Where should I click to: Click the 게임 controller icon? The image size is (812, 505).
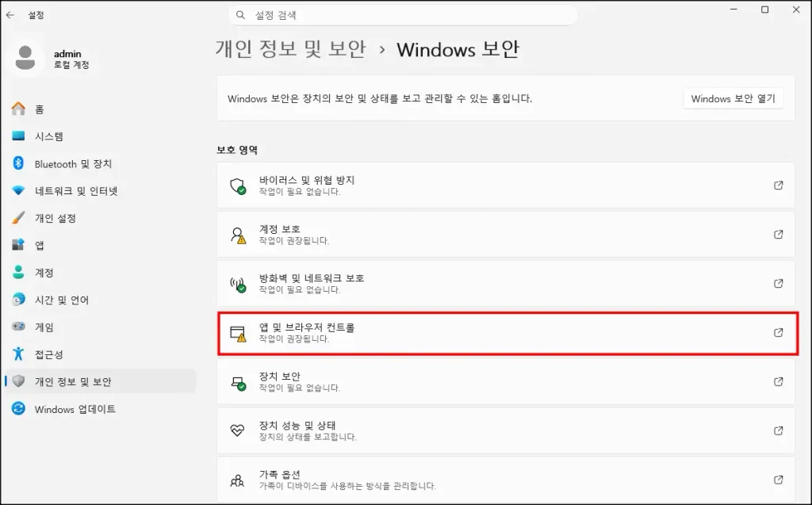pyautogui.click(x=19, y=327)
